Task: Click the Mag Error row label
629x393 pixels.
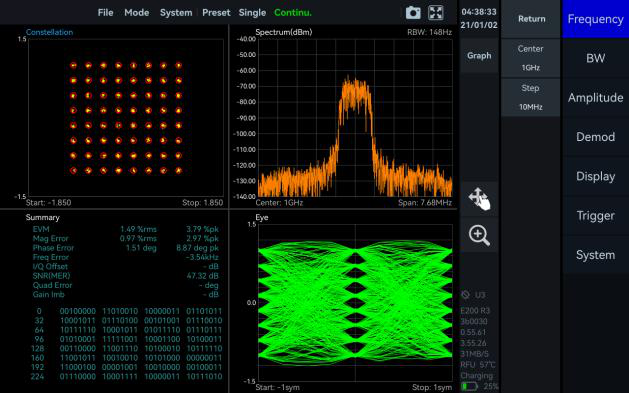Action: (51, 239)
